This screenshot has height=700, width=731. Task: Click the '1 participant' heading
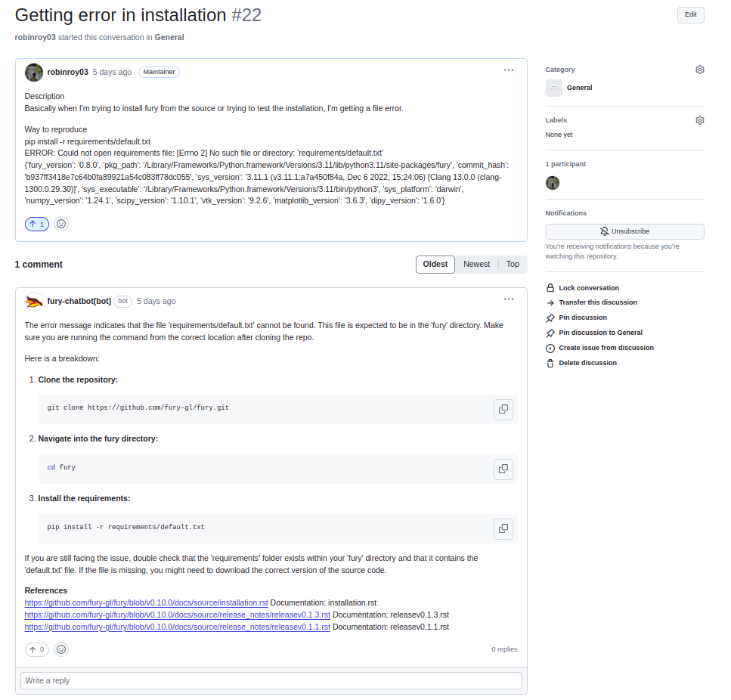point(565,164)
